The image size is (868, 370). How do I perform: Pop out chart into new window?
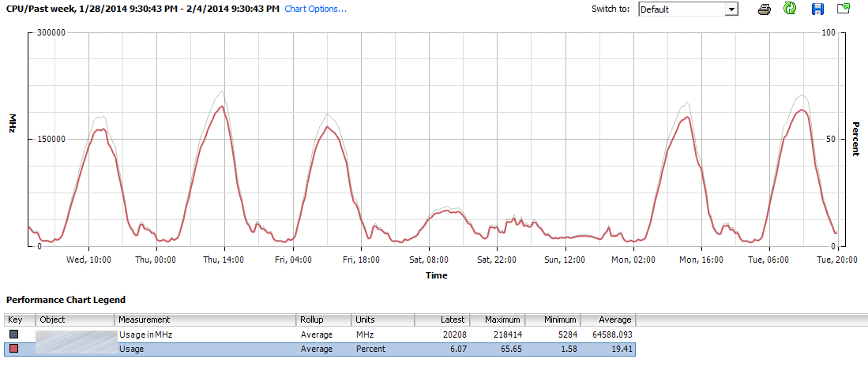[x=843, y=9]
